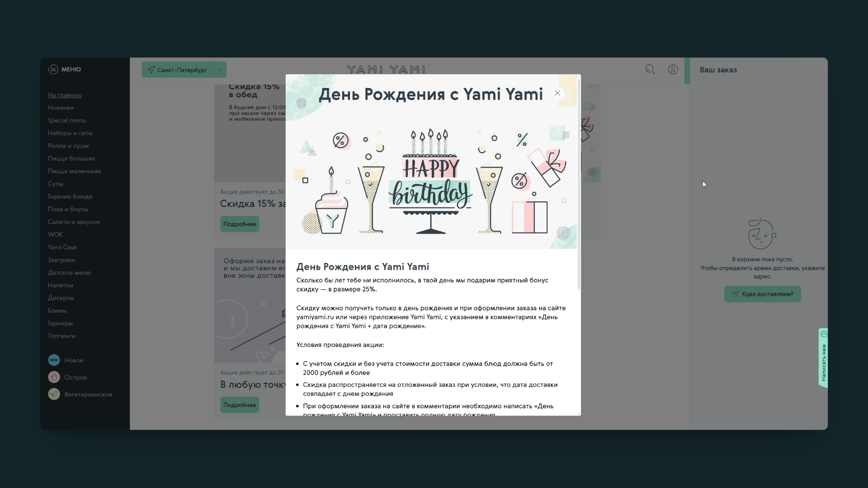Open the search magnifier icon
The image size is (868, 488).
click(x=650, y=69)
